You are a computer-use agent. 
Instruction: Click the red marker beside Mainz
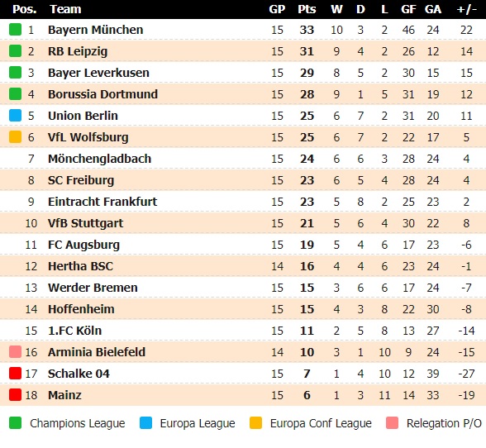point(15,395)
